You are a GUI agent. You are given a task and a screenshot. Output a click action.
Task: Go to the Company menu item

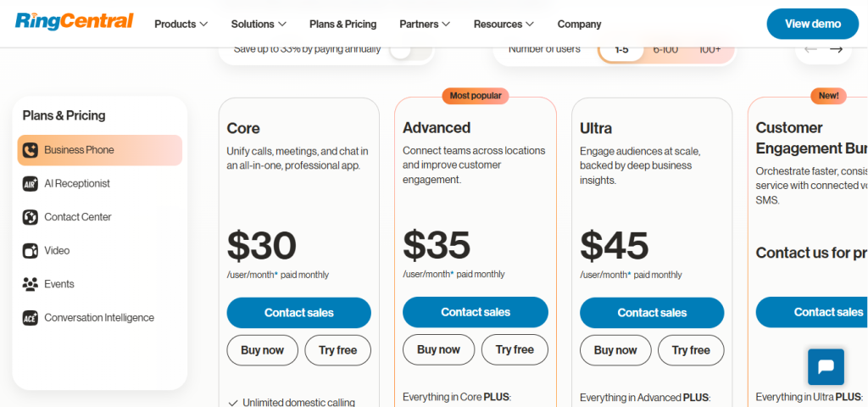[579, 24]
